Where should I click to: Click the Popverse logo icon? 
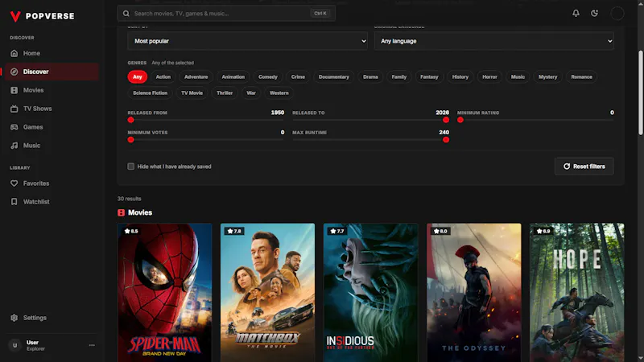pos(15,16)
